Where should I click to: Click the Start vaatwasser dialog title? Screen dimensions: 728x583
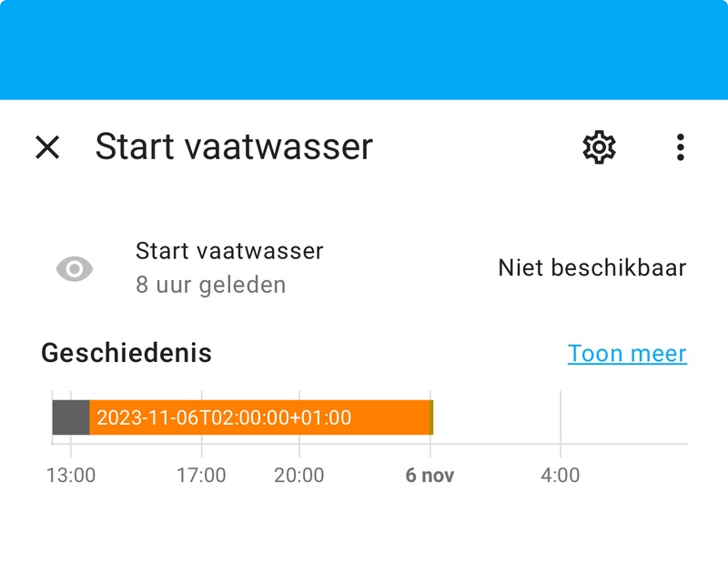point(234,147)
